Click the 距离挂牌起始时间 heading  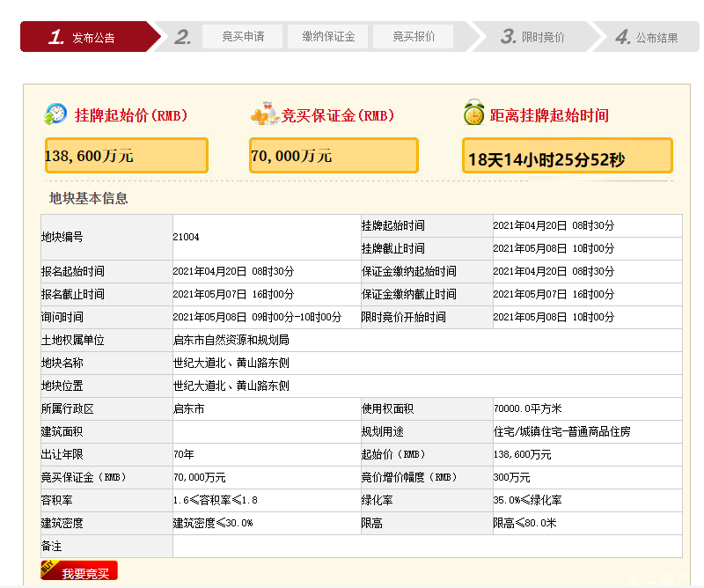(x=549, y=115)
